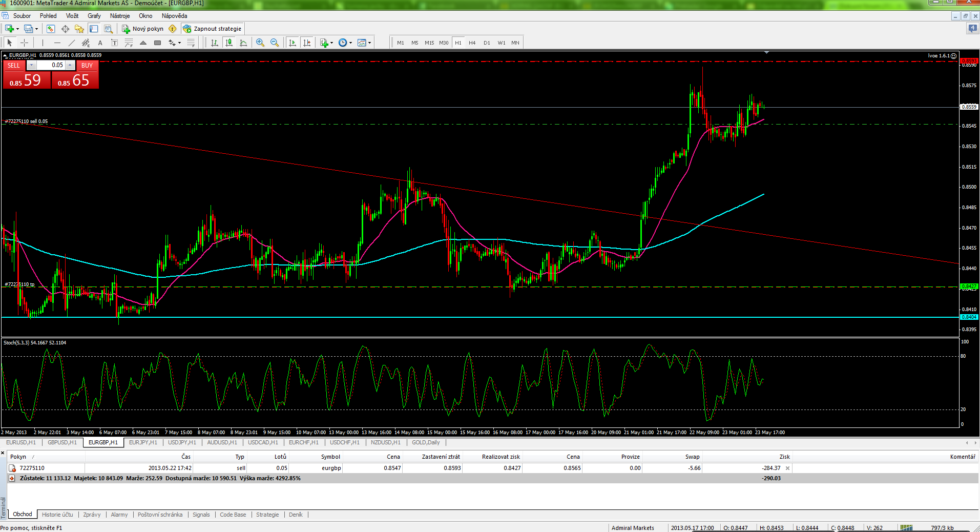The image size is (980, 532).
Task: Select the horizontal line tool
Action: 57,43
